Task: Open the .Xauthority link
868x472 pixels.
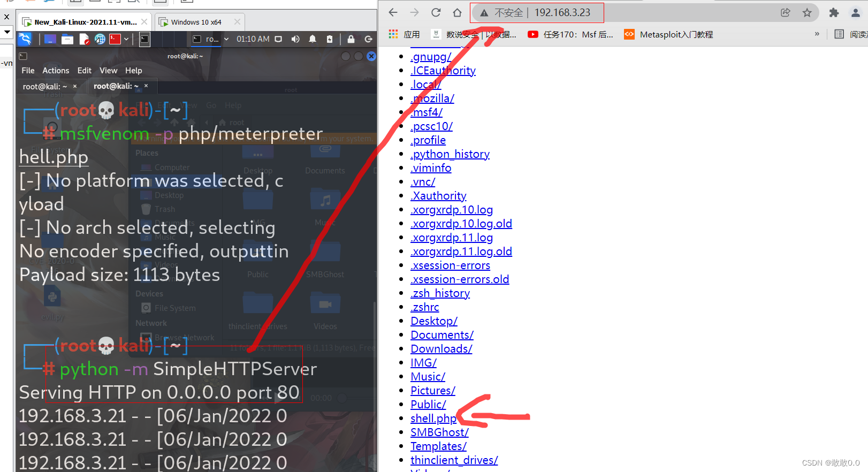Action: point(438,196)
